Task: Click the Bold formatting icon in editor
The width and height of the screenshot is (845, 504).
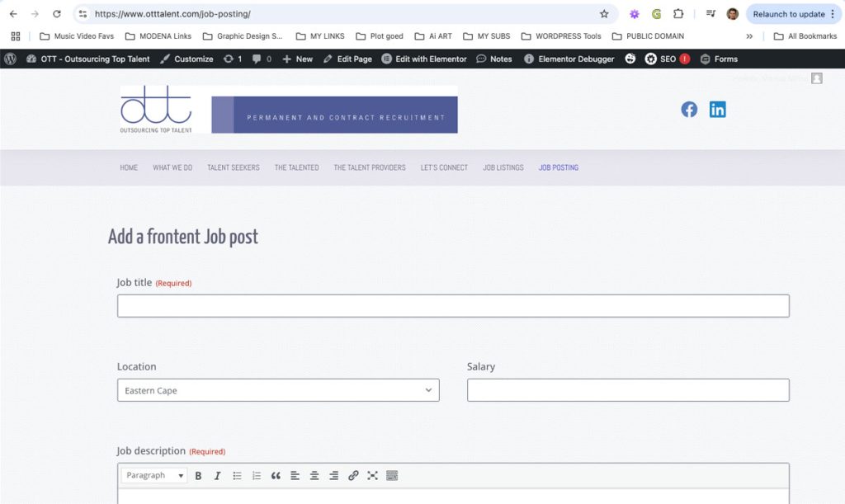Action: tap(198, 476)
